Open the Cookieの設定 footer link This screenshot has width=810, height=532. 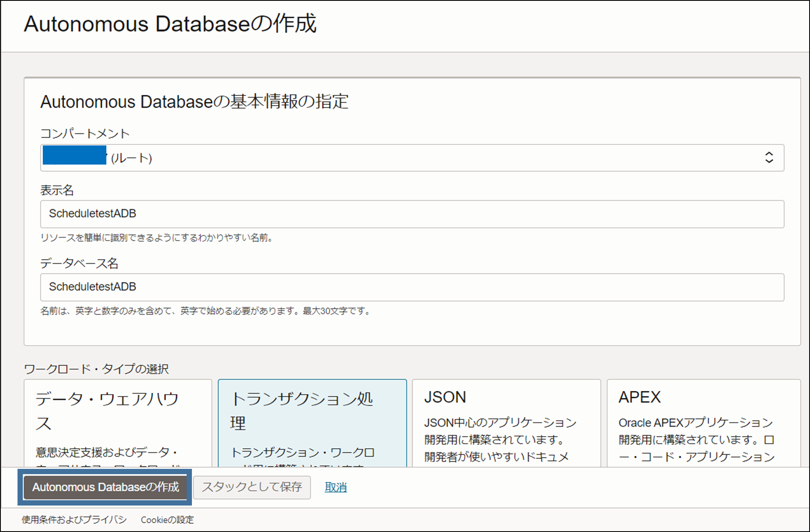point(167,520)
